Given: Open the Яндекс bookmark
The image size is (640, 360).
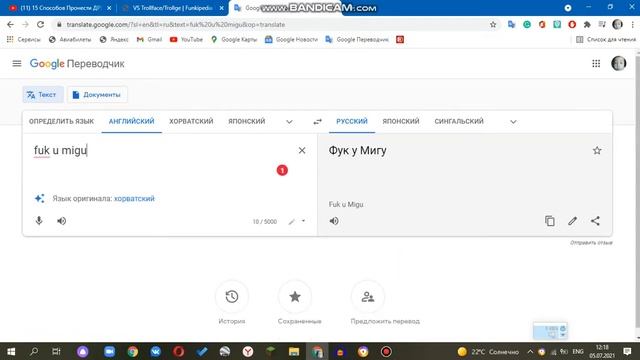Looking at the screenshot, I should 114,40.
